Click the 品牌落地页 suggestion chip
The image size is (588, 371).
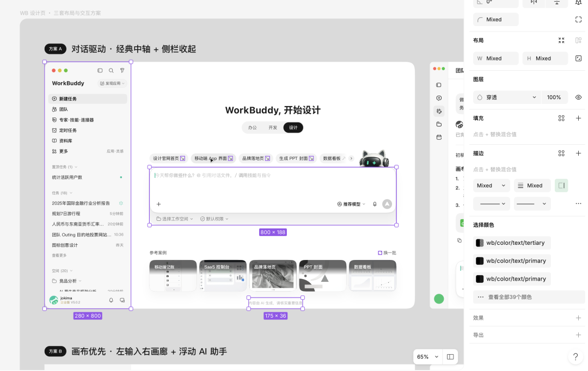click(256, 158)
